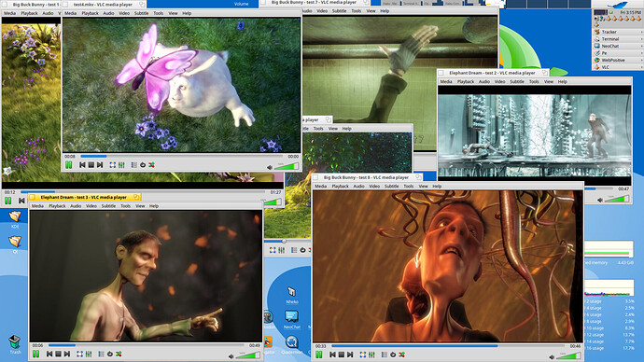
Task: Mute audio in the test4.mkv window
Action: pos(270,167)
